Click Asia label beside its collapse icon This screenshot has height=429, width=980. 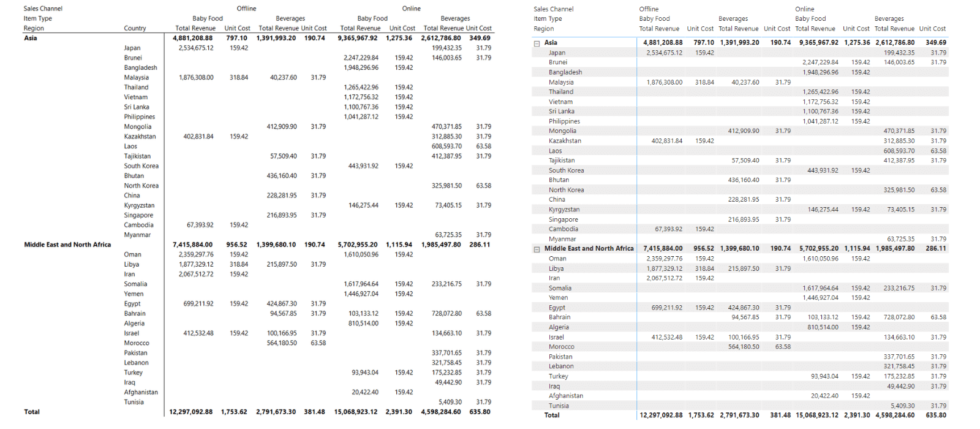pos(551,43)
